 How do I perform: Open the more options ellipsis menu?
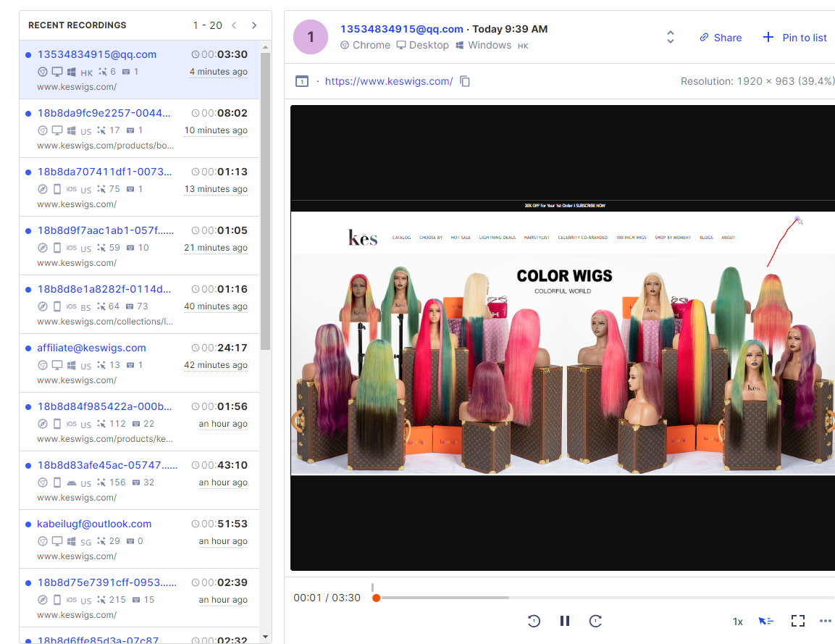pos(826,621)
